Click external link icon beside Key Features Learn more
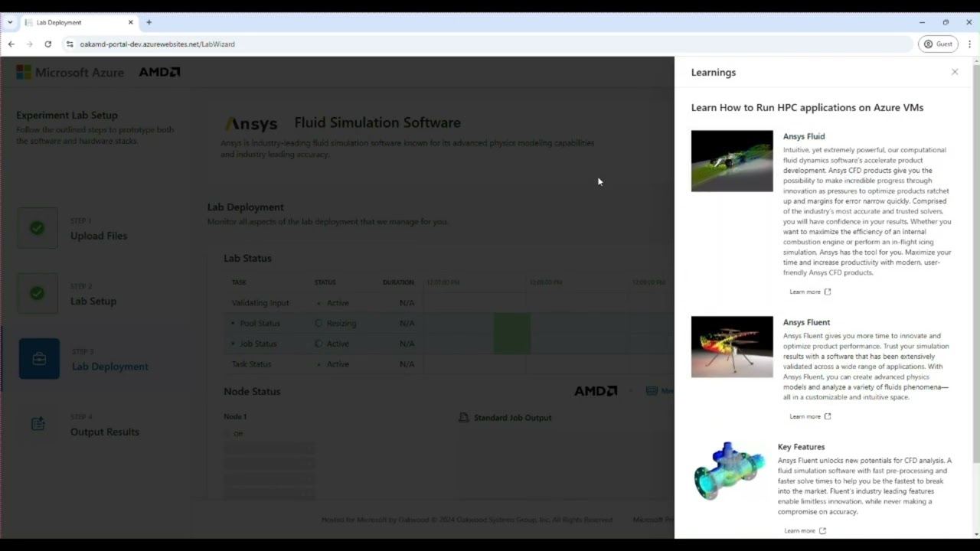Screen dimensions: 980x551 [x=822, y=530]
